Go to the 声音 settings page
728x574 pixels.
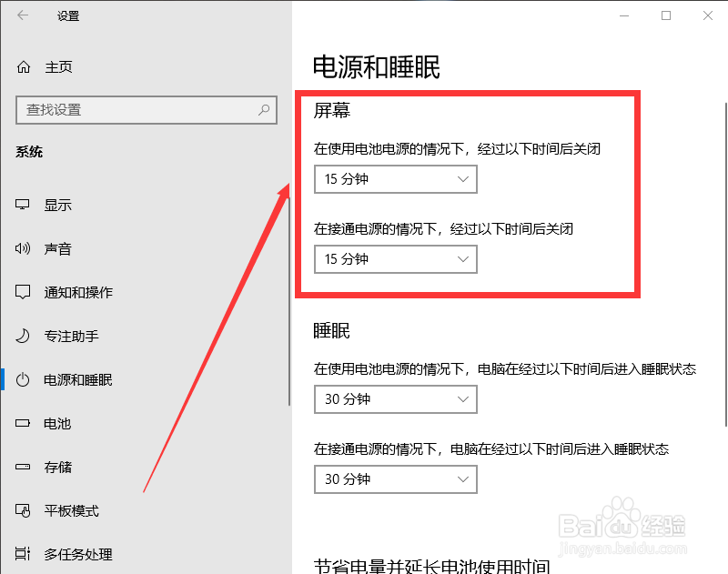[58, 248]
